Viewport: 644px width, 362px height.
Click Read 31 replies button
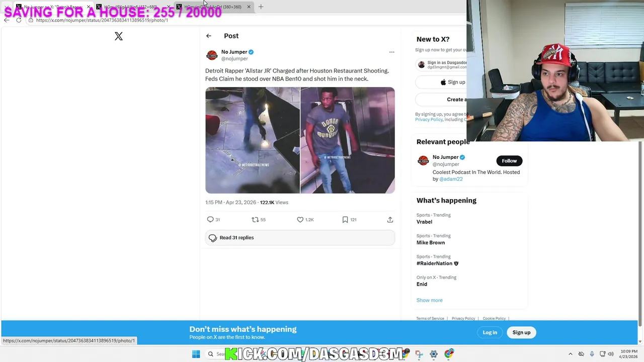coord(300,238)
